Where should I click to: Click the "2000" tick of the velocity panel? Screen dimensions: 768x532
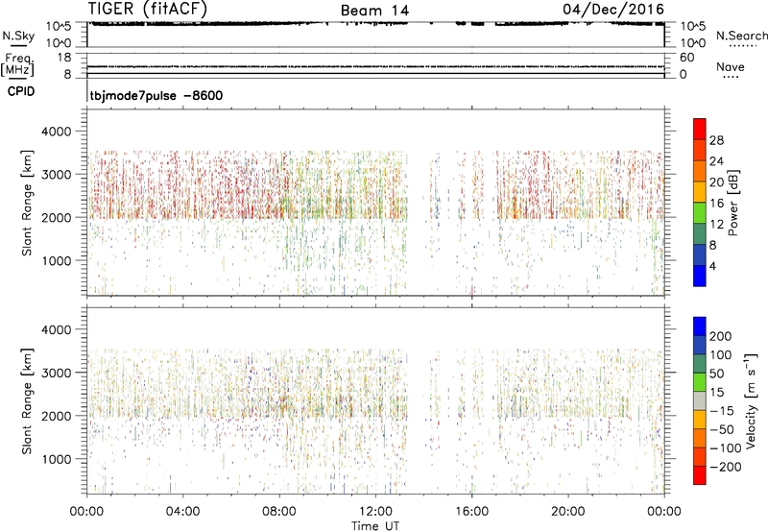click(57, 416)
